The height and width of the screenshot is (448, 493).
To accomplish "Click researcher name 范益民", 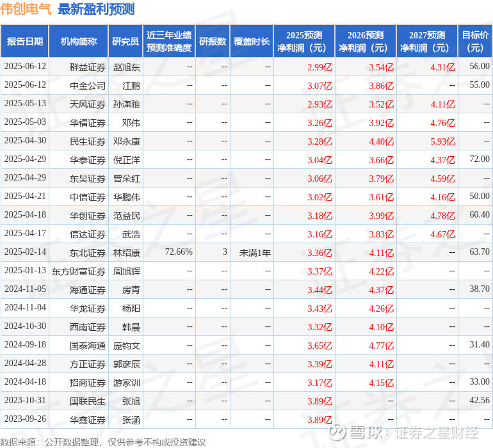I will click(x=126, y=216).
